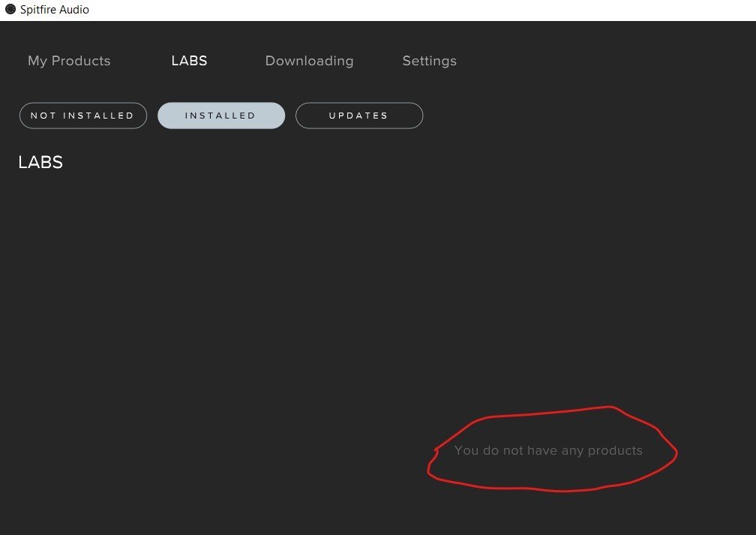The height and width of the screenshot is (535, 756).
Task: Click the title bar next to Spitfire Audio
Action: [x=375, y=10]
